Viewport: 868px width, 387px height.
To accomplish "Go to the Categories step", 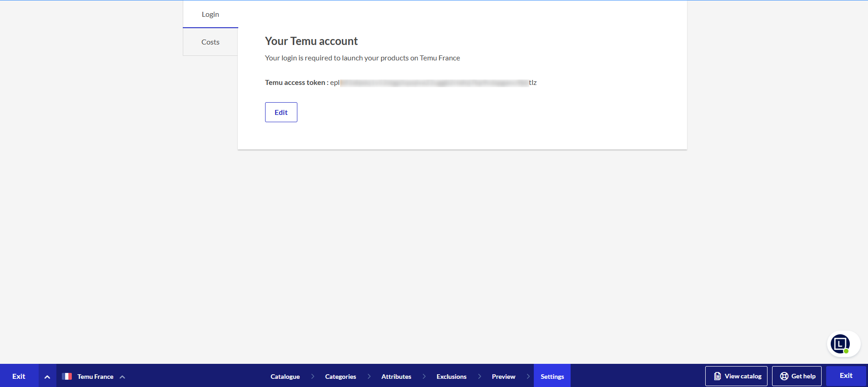I will [341, 377].
